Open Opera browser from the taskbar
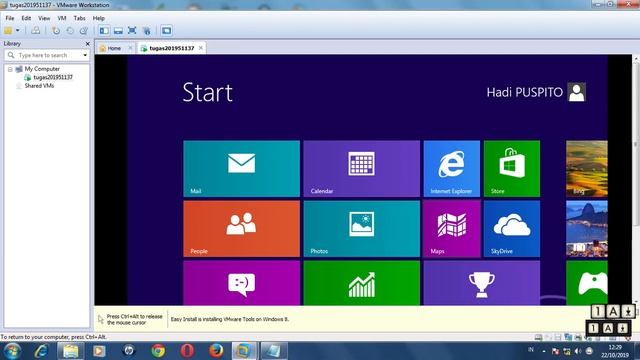The height and width of the screenshot is (360, 640). coord(187,351)
